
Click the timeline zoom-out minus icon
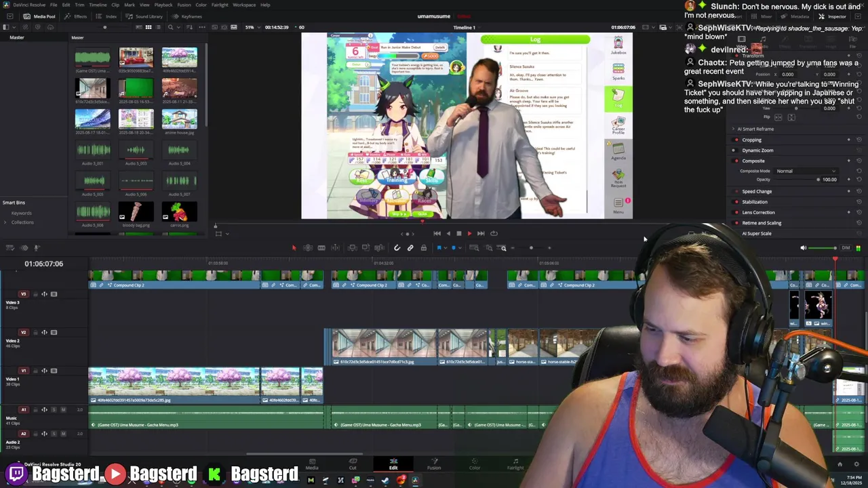[513, 248]
